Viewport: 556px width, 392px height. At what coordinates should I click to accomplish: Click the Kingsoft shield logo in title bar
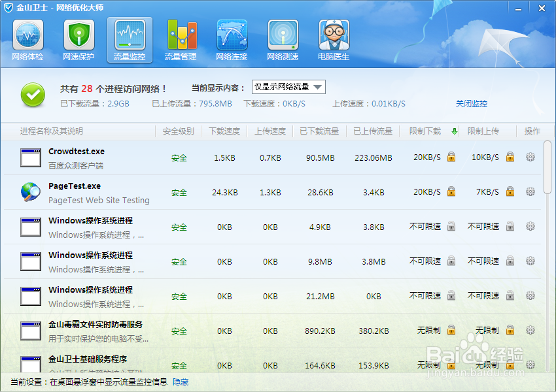pyautogui.click(x=8, y=8)
